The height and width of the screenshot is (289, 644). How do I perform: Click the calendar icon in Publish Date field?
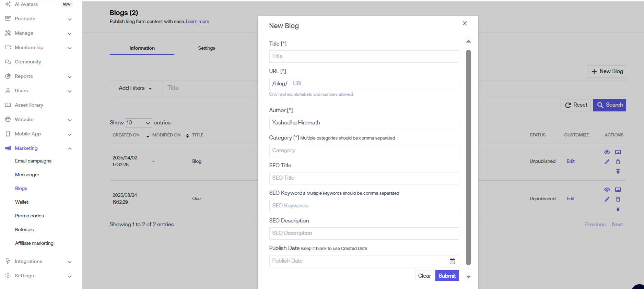452,261
